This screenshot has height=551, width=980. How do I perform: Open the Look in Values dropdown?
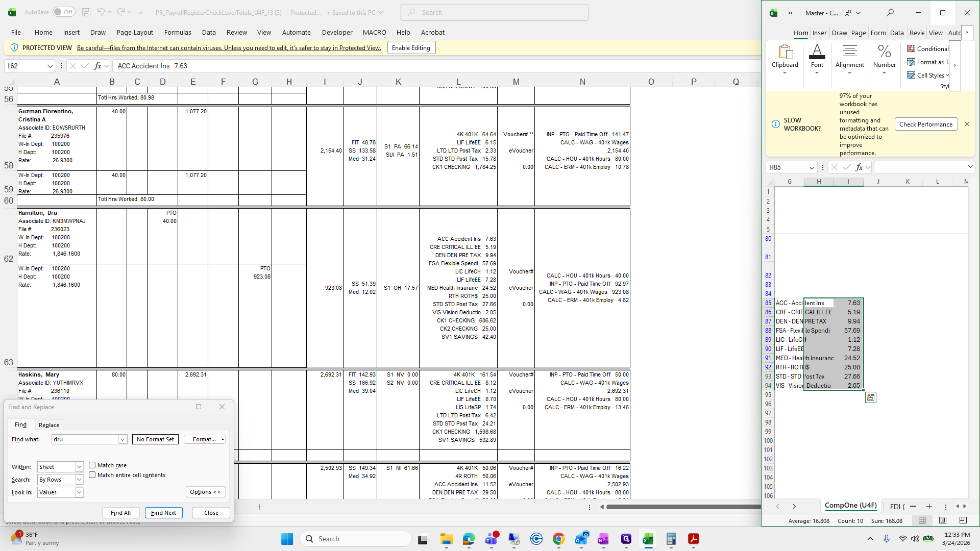tap(79, 492)
